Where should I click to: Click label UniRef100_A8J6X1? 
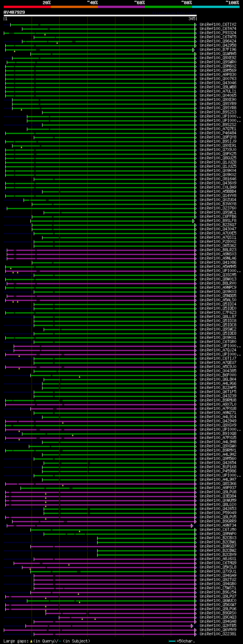pyautogui.click(x=218, y=559)
